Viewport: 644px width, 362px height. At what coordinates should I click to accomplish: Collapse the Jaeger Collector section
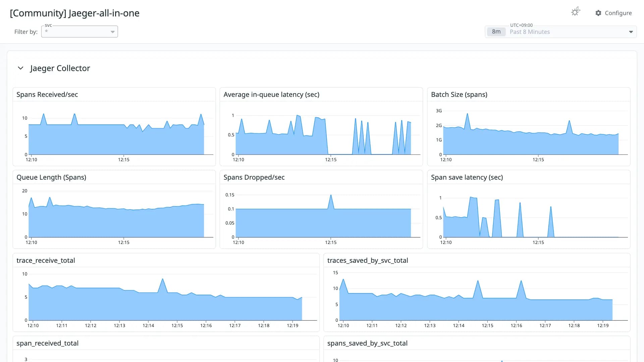(x=20, y=68)
